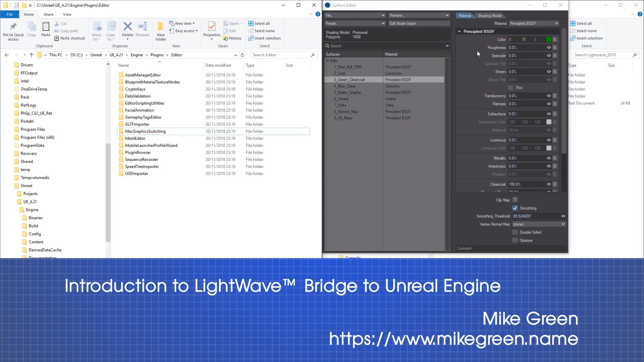Click the Properties checkmark icon
644x362 pixels.
tap(212, 26)
